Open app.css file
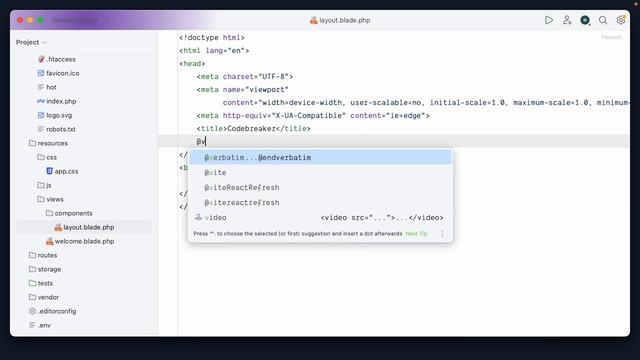The height and width of the screenshot is (360, 640). pos(62,171)
